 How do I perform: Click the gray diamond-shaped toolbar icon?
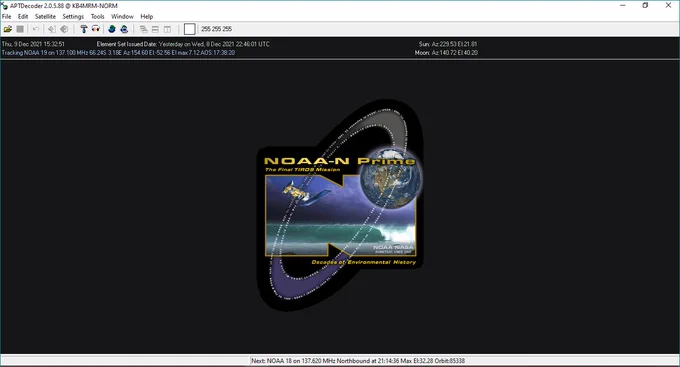[64, 29]
